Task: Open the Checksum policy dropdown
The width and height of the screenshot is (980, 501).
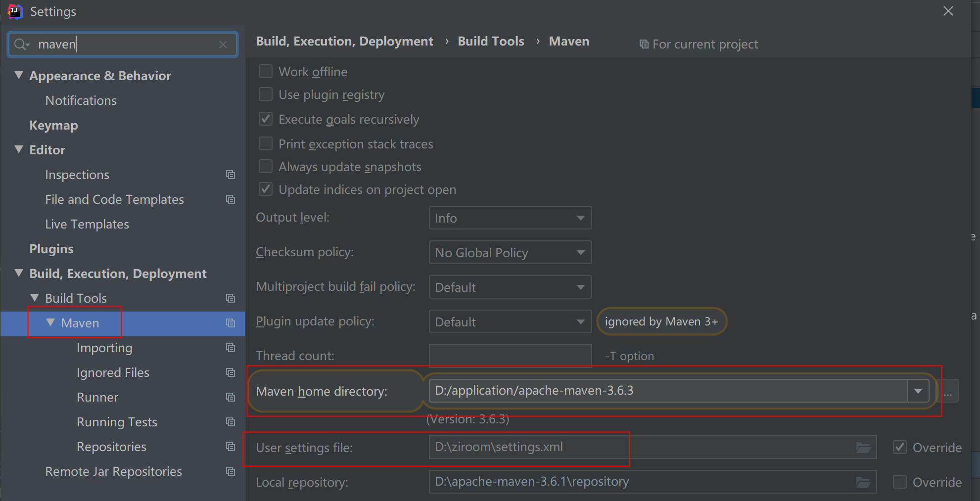Action: pos(510,253)
